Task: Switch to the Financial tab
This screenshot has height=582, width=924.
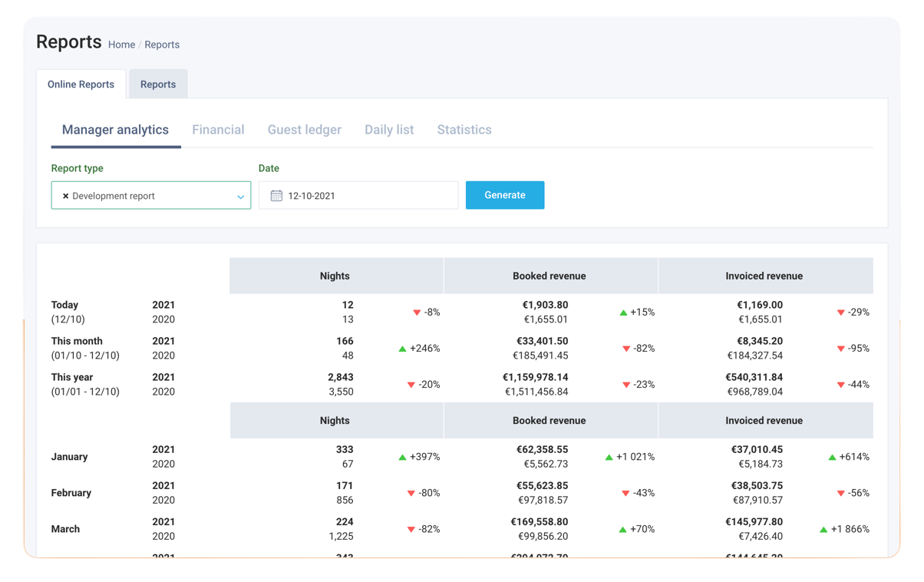Action: tap(218, 130)
